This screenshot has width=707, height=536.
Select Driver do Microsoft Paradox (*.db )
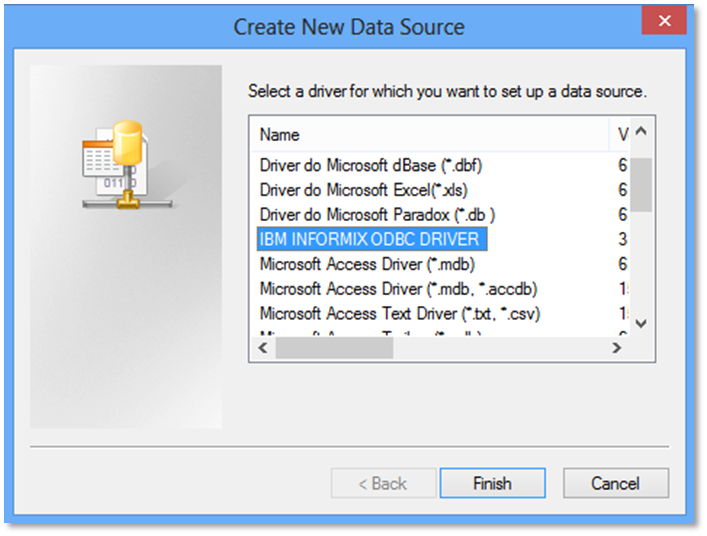click(x=377, y=215)
